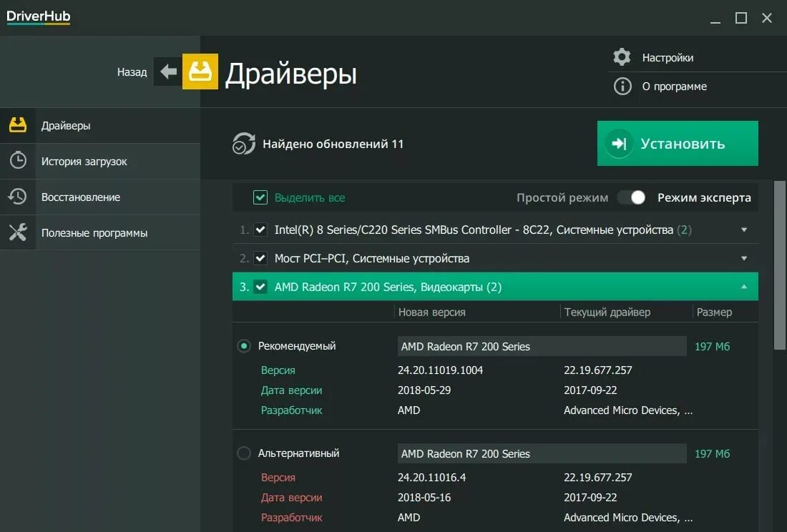Click recommended driver 197 Мб size
Viewport: 787px width, 532px height.
(x=712, y=347)
